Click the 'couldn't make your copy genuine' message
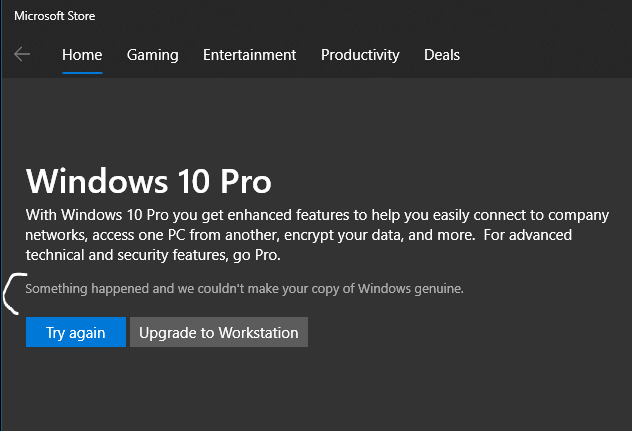Viewport: 632px width, 431px height. pyautogui.click(x=244, y=289)
